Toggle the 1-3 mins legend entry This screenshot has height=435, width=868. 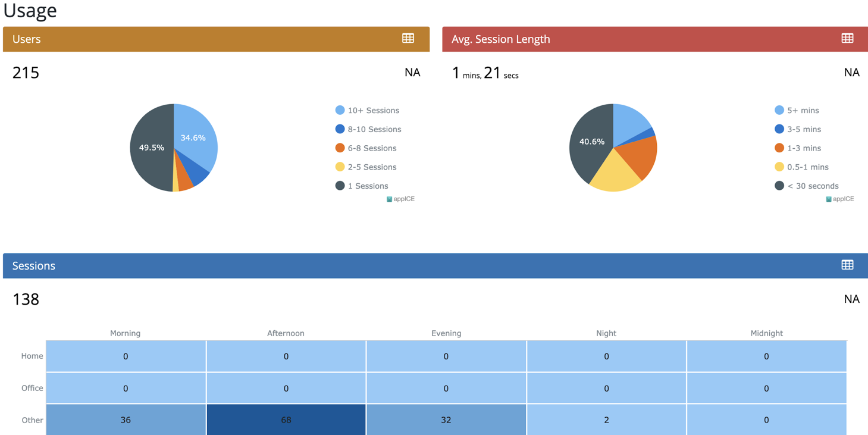[798, 148]
